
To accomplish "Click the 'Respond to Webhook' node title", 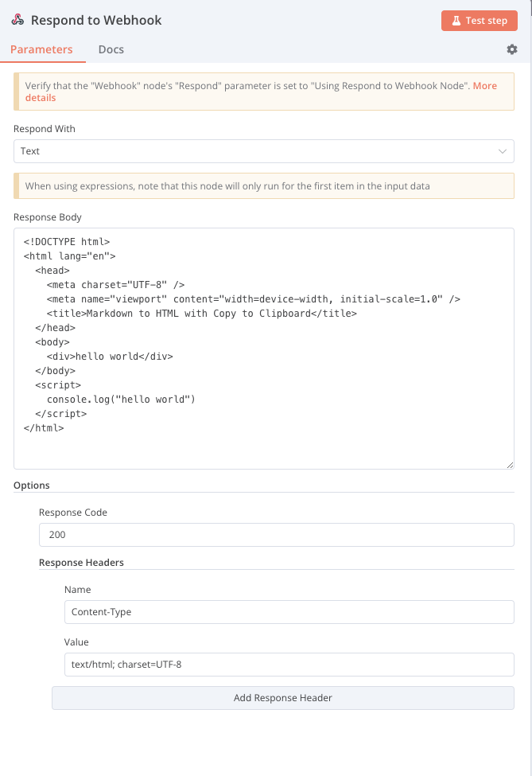I will (96, 20).
